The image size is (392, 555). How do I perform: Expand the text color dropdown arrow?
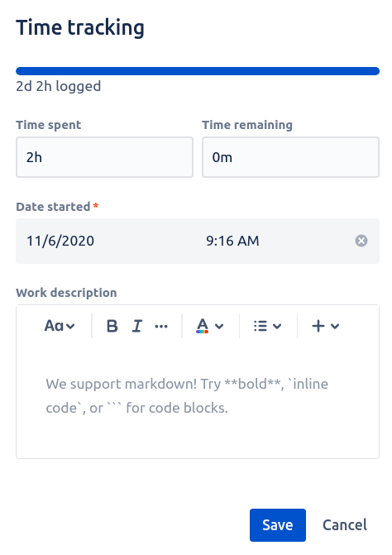tap(219, 327)
